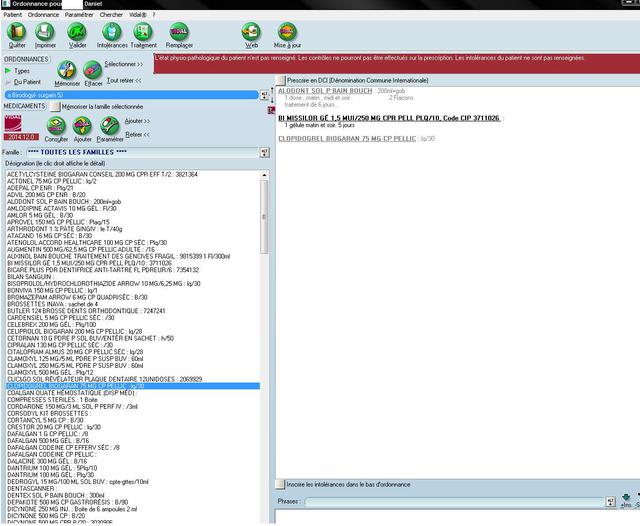Click the Ajouter >> button for médicaments
Screen dimensions: 640x526
137,120
